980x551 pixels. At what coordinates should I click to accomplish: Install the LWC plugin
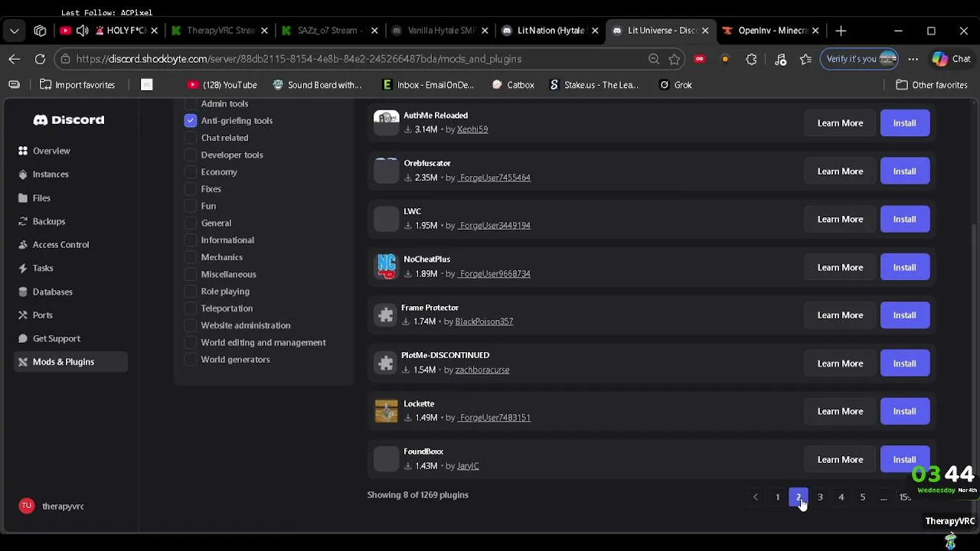(905, 220)
